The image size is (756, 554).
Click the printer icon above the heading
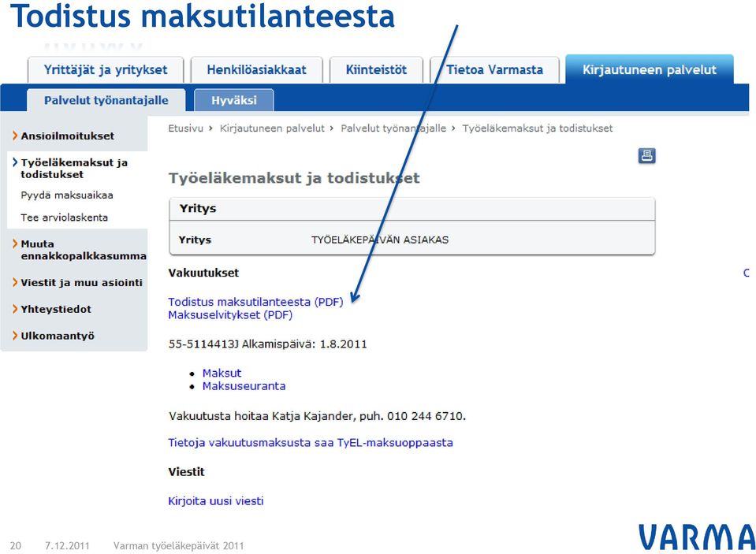pos(646,156)
